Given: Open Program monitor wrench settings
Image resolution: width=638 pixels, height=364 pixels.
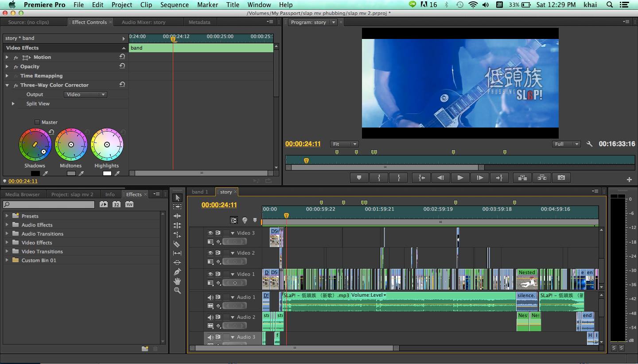Looking at the screenshot, I should [589, 144].
